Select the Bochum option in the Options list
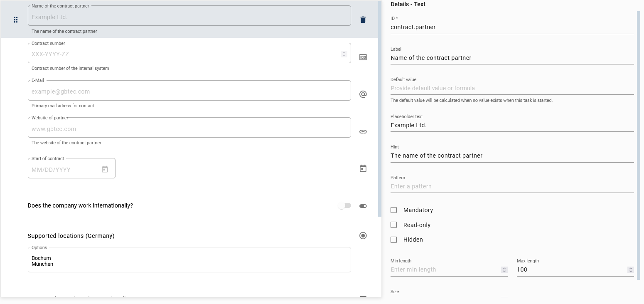 click(41, 258)
